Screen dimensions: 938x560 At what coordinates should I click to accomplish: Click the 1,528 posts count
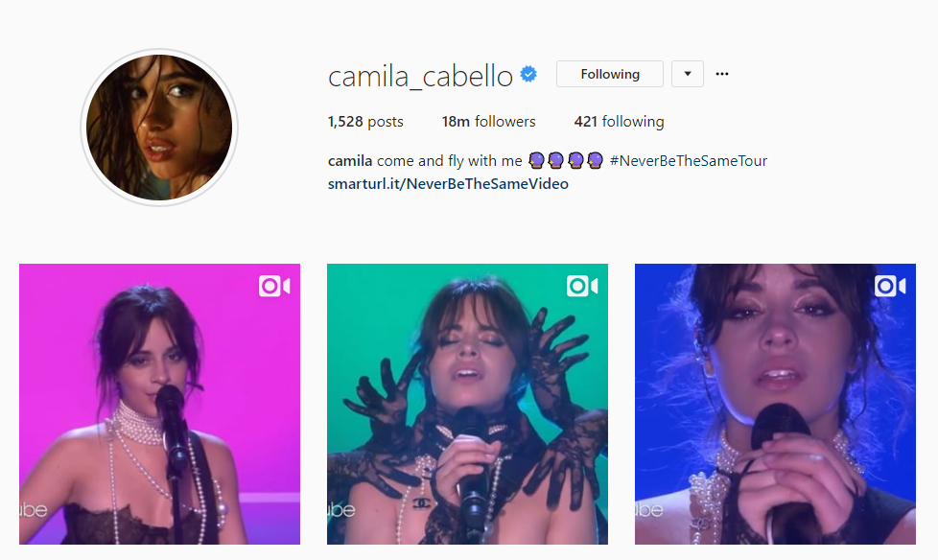pyautogui.click(x=364, y=122)
